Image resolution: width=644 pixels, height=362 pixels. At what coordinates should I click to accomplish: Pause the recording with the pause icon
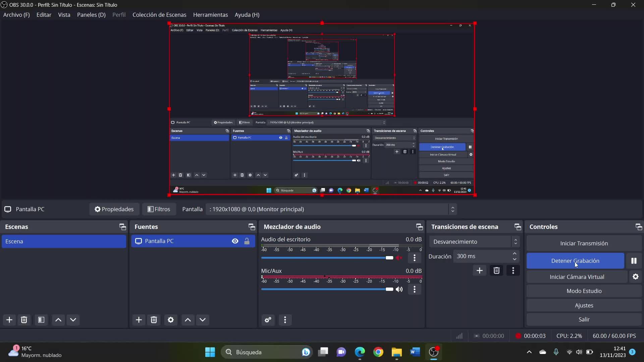634,261
